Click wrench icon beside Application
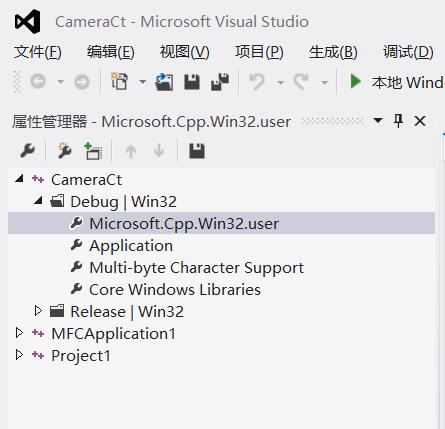445x429 pixels. pos(77,245)
